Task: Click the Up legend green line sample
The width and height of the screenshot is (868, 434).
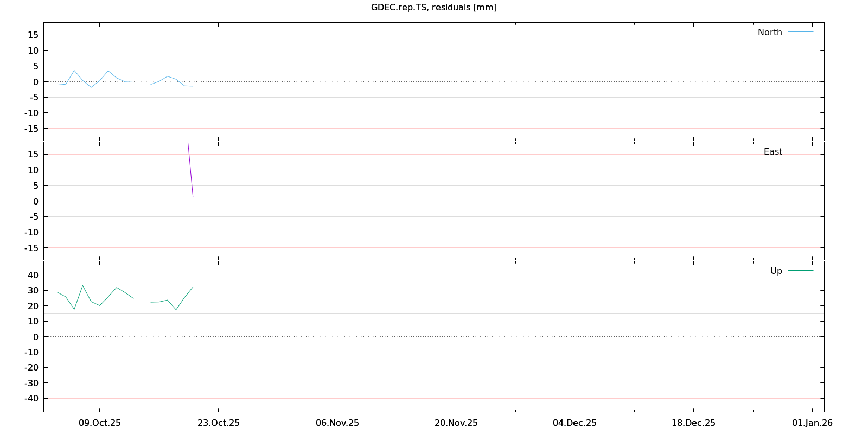Action: [800, 271]
